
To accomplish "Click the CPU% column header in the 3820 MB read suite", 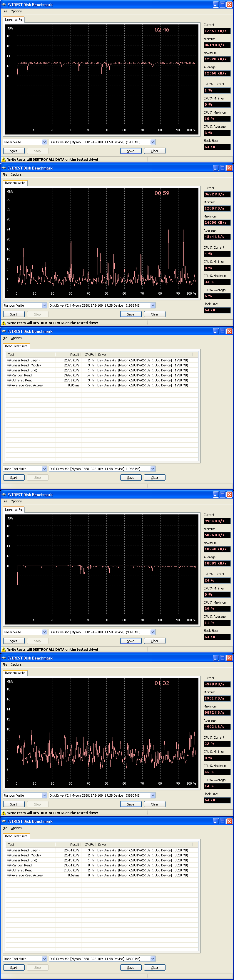I will [89, 844].
